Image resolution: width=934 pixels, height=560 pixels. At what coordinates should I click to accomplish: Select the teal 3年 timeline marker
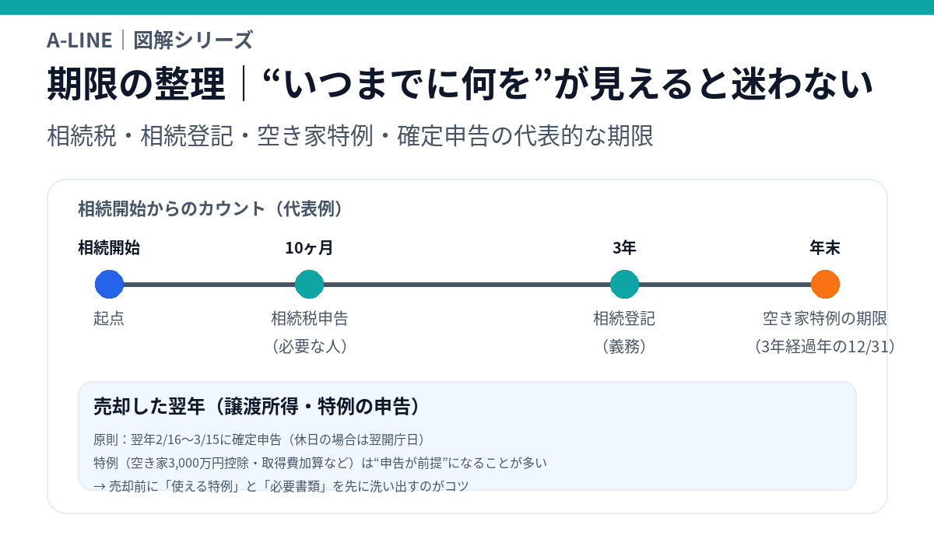(624, 284)
